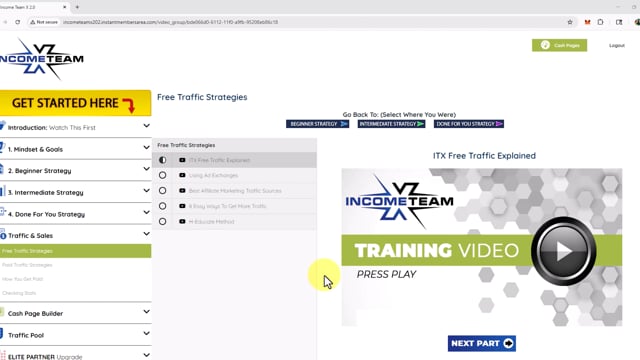Click the ITX Free Traffic Explained video title
This screenshot has width=640, height=360.
pos(484,156)
